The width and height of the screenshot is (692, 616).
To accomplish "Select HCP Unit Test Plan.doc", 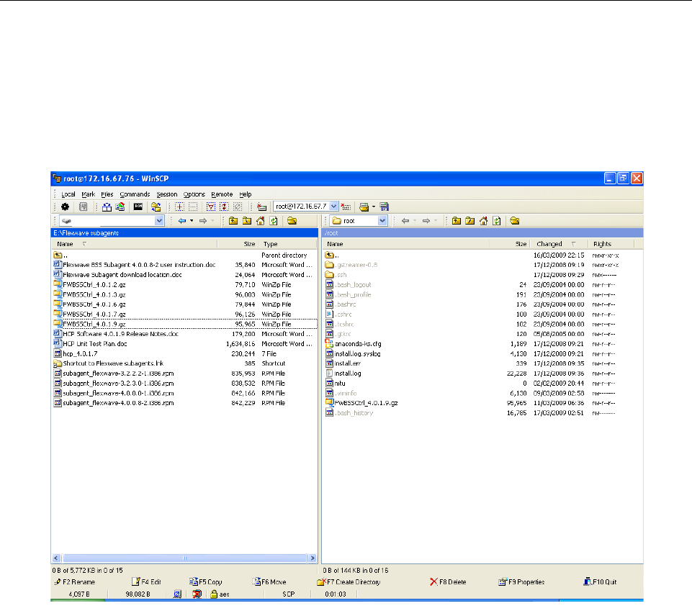I will click(x=91, y=344).
